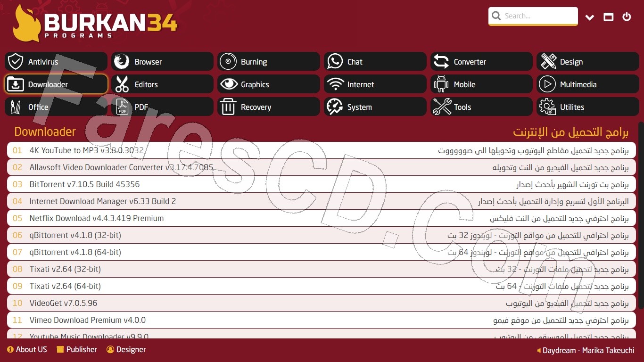Open the Graphics eye icon
The image size is (644, 362).
[228, 84]
